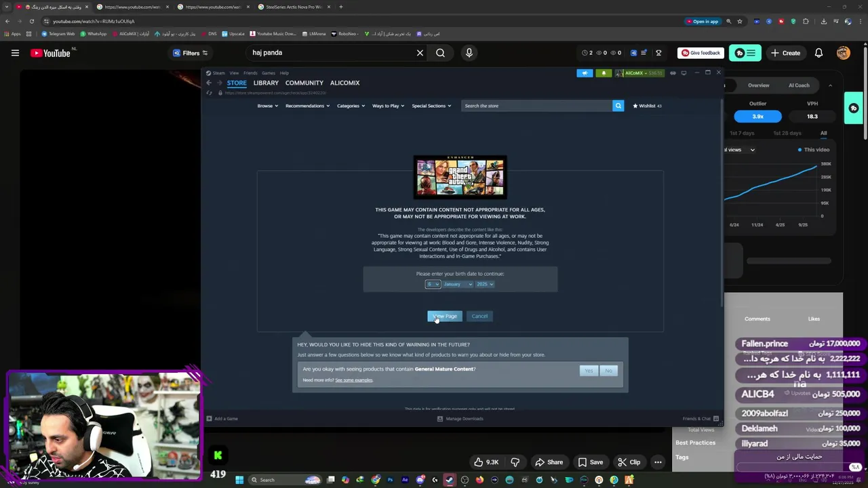Go forward in Steam navigation
The height and width of the screenshot is (488, 868).
219,83
